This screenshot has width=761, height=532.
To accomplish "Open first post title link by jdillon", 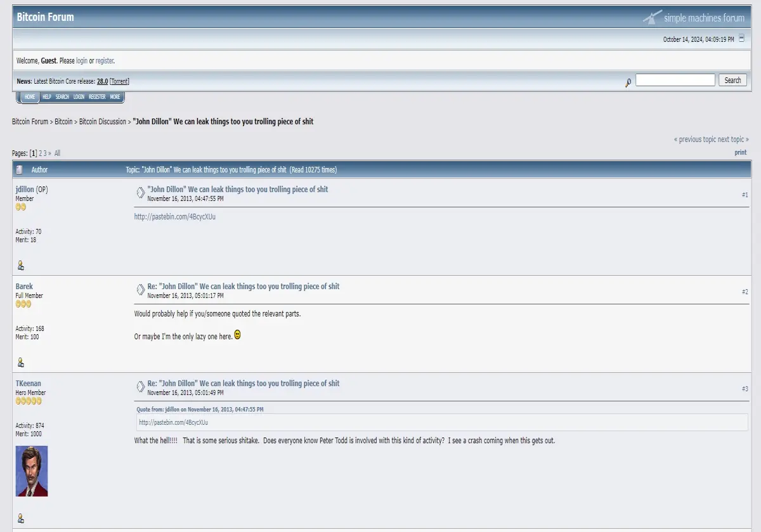I will (238, 189).
